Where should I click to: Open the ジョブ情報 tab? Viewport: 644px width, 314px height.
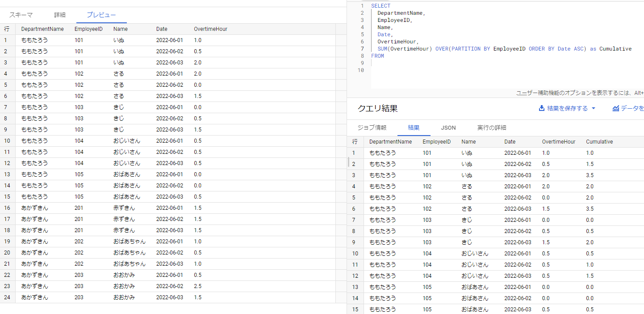pyautogui.click(x=372, y=127)
